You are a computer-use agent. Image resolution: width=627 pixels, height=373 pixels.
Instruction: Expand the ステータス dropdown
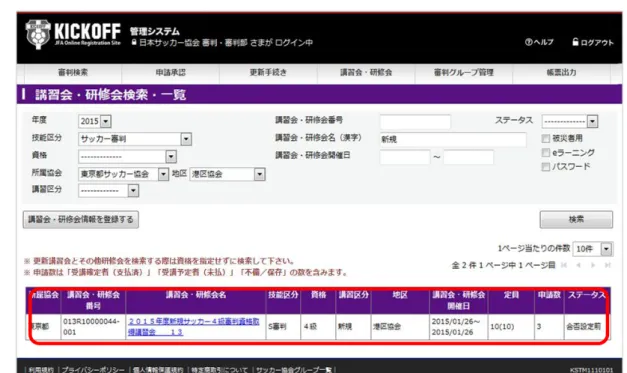593,121
